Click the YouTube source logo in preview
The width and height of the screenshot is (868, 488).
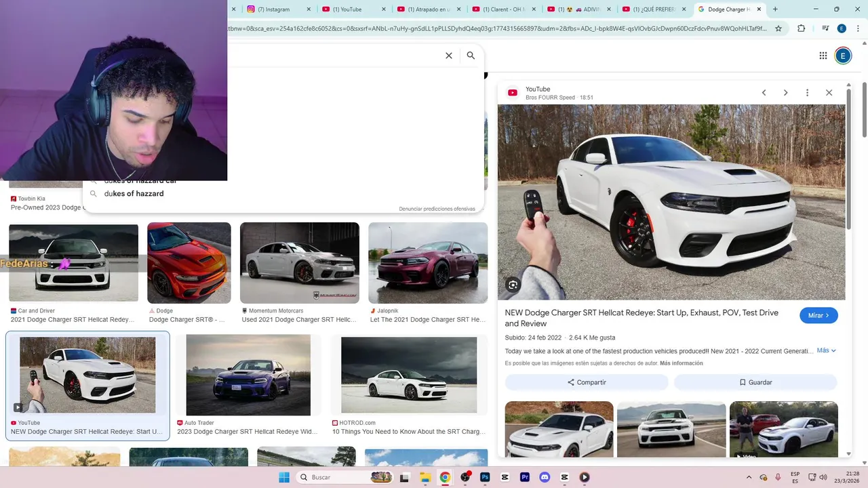(513, 93)
